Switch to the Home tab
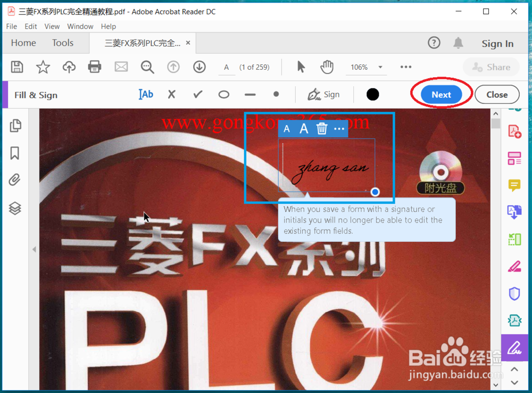This screenshot has height=393, width=532. click(x=23, y=43)
